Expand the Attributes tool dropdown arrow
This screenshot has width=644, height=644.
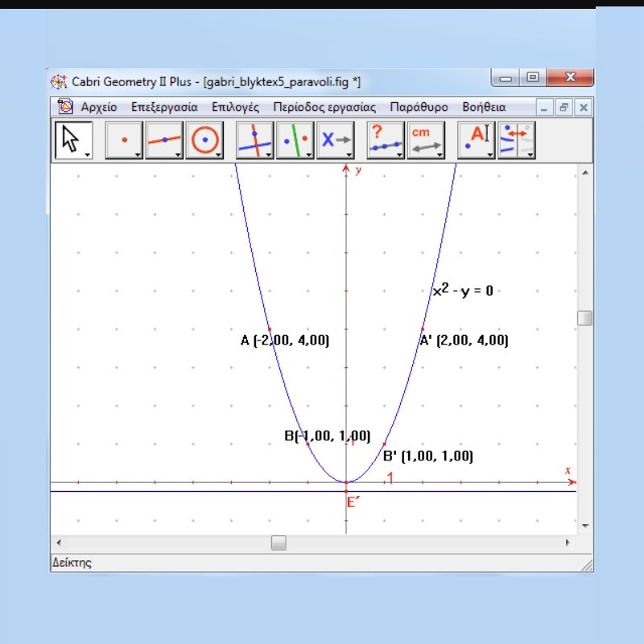(530, 155)
